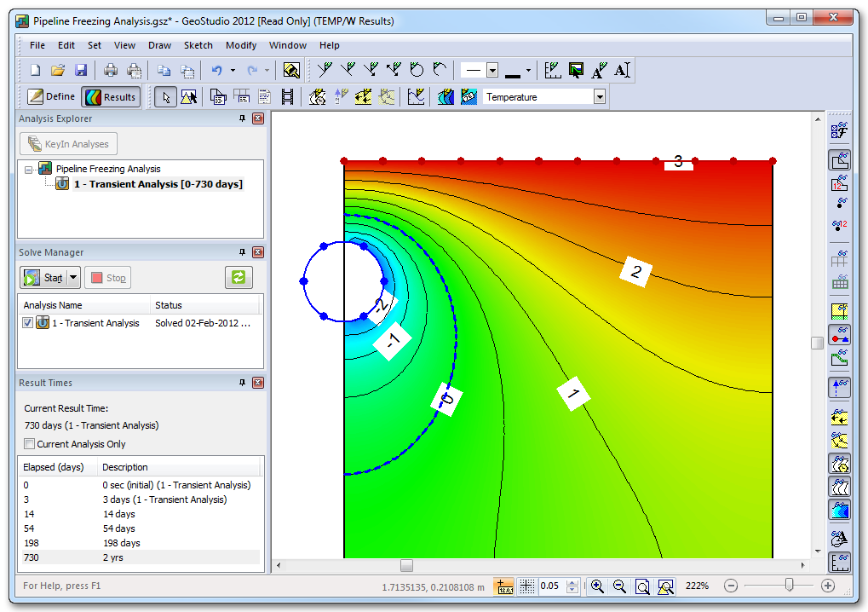Open a file using the folder icon

[x=58, y=71]
